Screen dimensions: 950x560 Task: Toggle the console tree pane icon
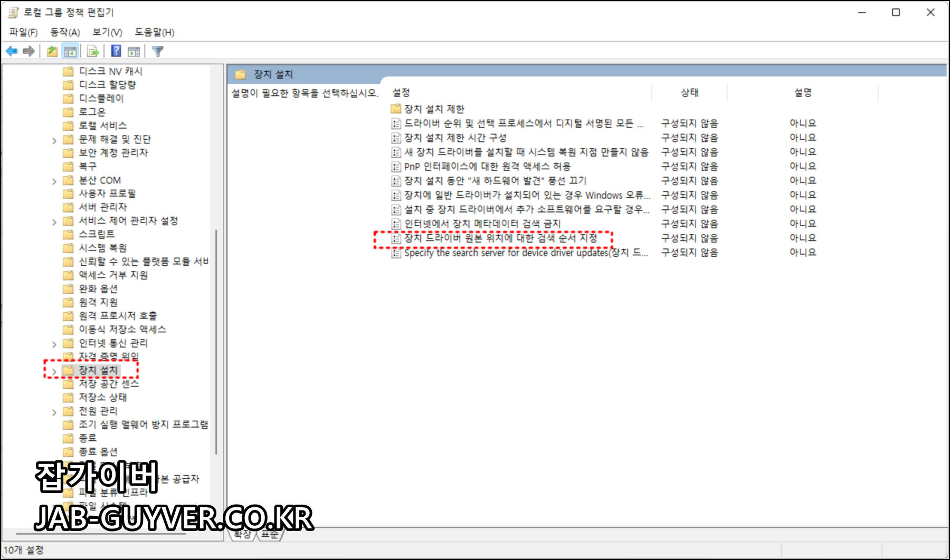(70, 51)
